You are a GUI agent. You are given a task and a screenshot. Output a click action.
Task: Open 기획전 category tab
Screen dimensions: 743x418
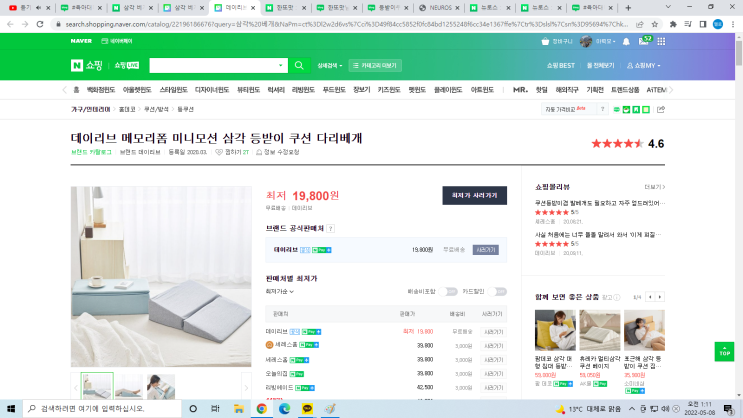click(x=595, y=90)
